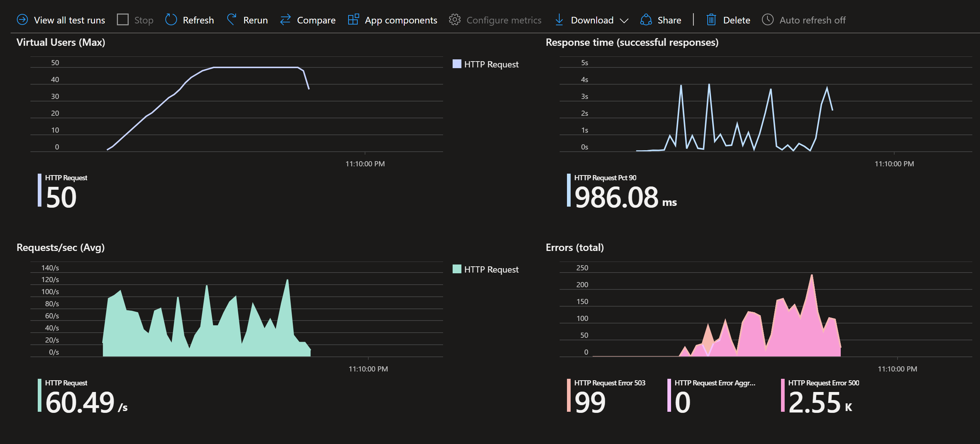Click the Requests/sec (Avg) chart title

pos(60,248)
